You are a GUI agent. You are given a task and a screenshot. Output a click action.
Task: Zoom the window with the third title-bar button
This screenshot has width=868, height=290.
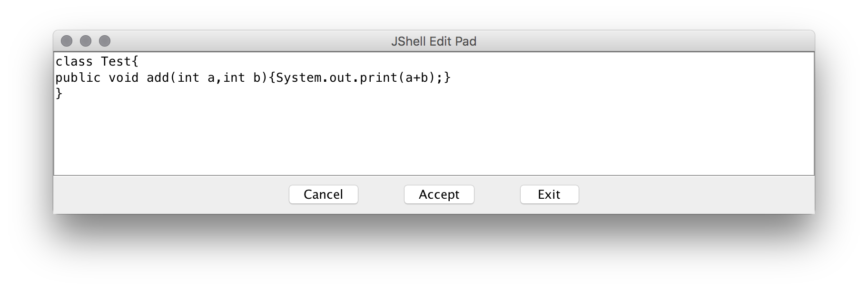[105, 41]
